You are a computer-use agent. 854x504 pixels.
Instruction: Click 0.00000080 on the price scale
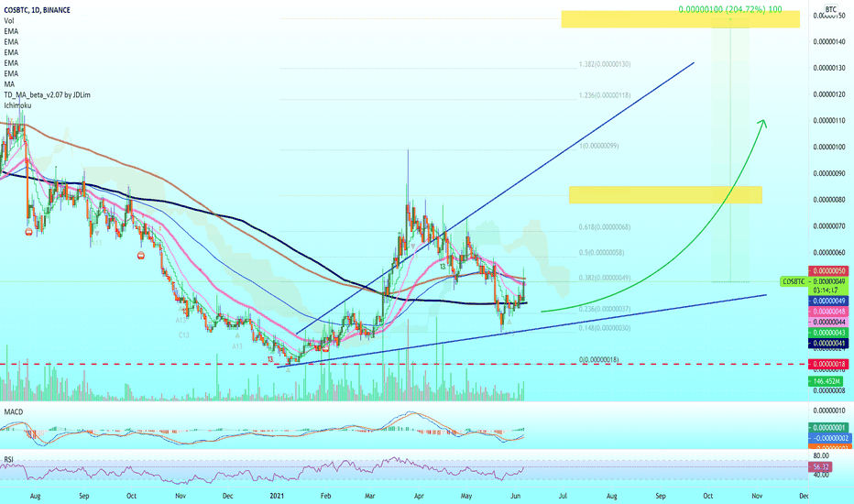point(829,200)
